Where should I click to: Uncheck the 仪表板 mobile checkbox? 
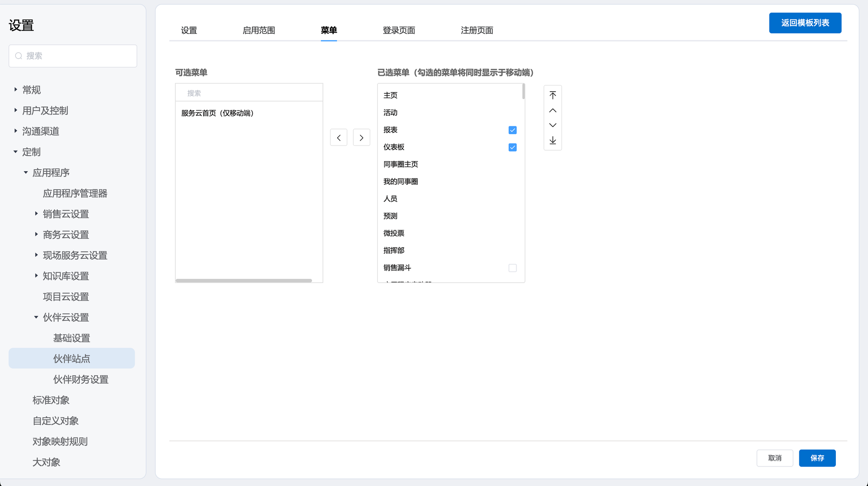(x=513, y=148)
